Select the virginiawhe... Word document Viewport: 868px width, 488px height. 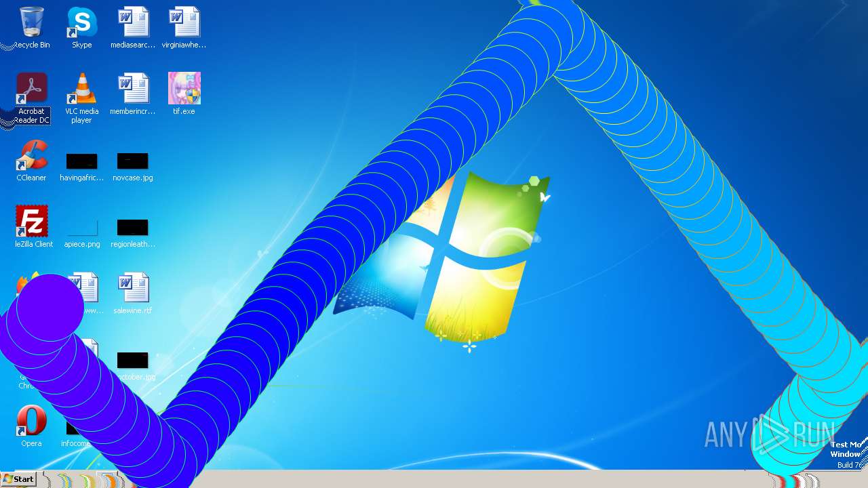[184, 28]
